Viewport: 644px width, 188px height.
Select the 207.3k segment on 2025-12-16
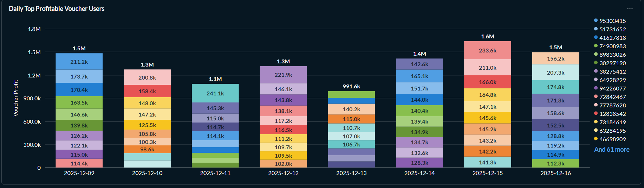(x=555, y=73)
